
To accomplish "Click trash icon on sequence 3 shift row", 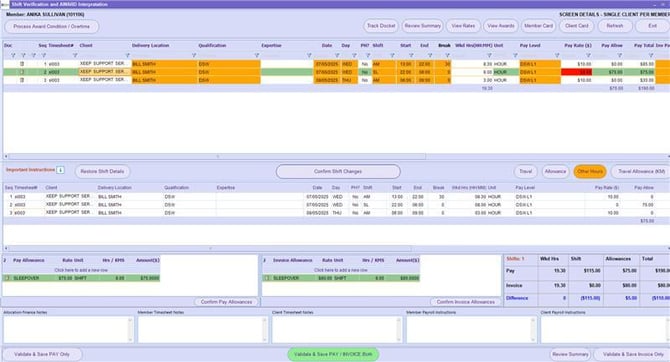I will [22, 80].
